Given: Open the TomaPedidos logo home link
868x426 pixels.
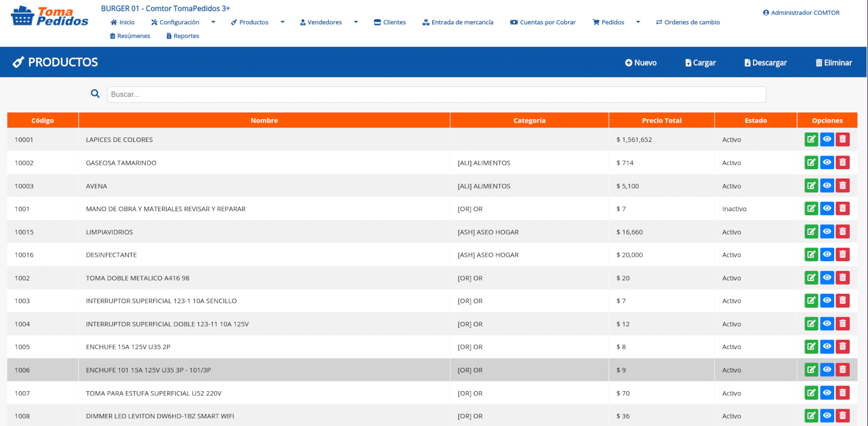Looking at the screenshot, I should (x=49, y=16).
